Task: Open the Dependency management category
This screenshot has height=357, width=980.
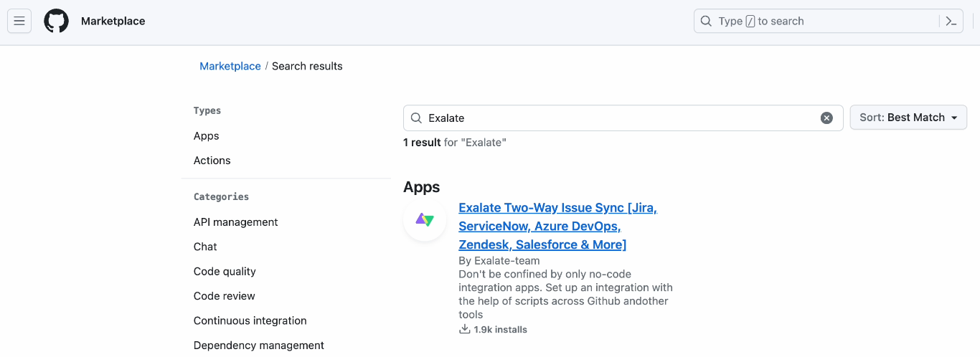Action: click(x=259, y=346)
